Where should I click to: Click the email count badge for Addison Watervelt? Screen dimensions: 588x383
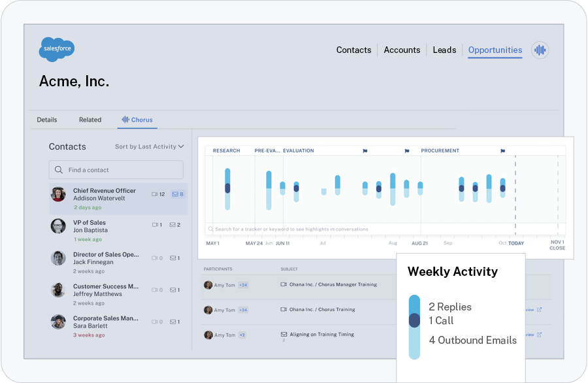(x=178, y=194)
